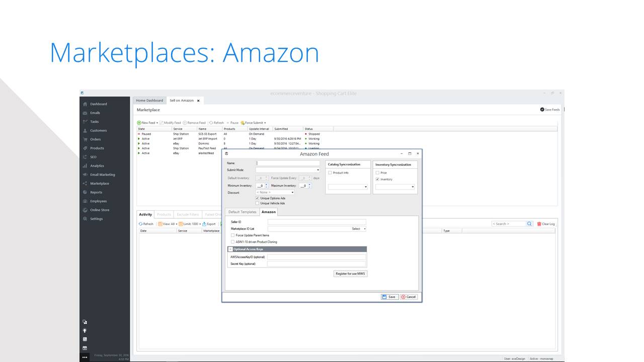Refresh the Activity log

(146, 224)
